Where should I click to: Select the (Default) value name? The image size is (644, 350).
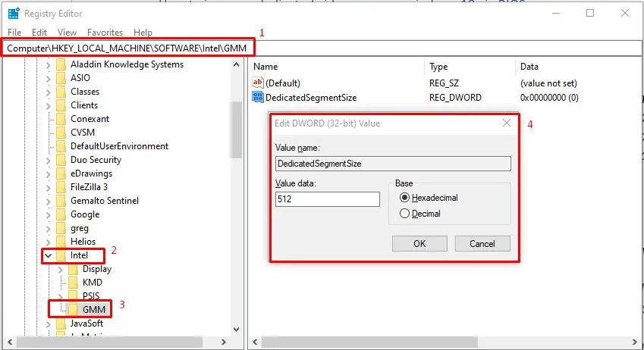click(283, 83)
